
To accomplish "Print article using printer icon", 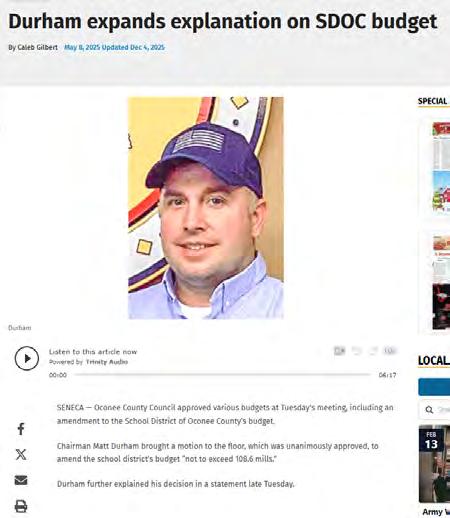I will [x=21, y=506].
